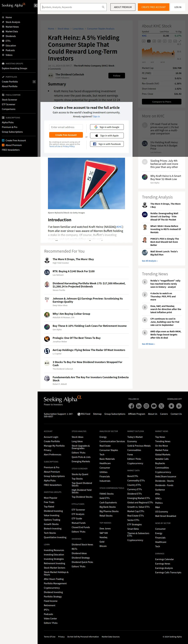Click Log In at top right

click(x=178, y=7)
